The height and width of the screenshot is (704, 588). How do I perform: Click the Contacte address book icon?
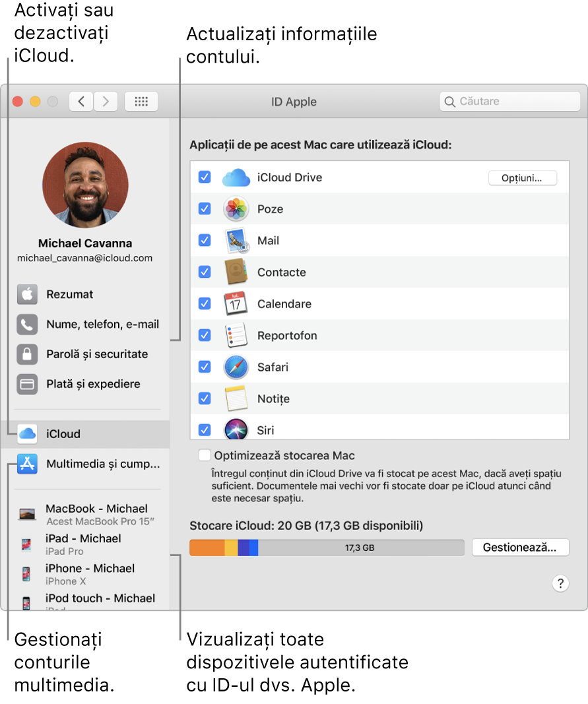(236, 272)
